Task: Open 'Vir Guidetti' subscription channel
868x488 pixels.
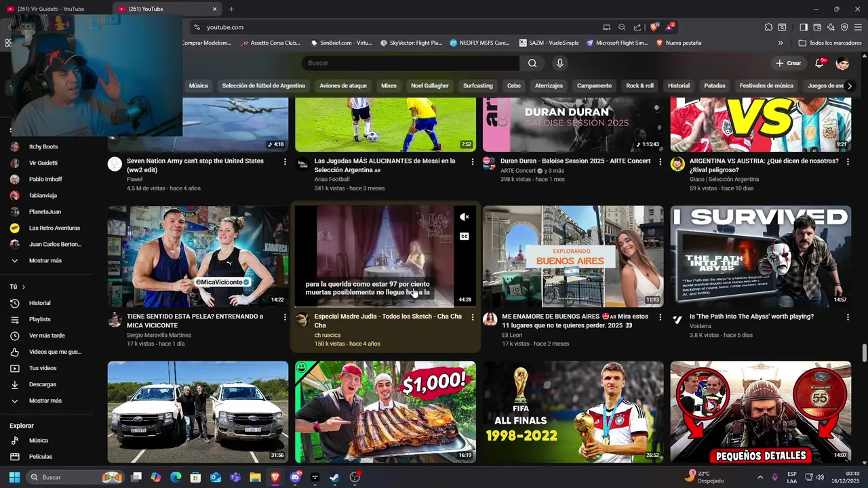Action: point(43,163)
